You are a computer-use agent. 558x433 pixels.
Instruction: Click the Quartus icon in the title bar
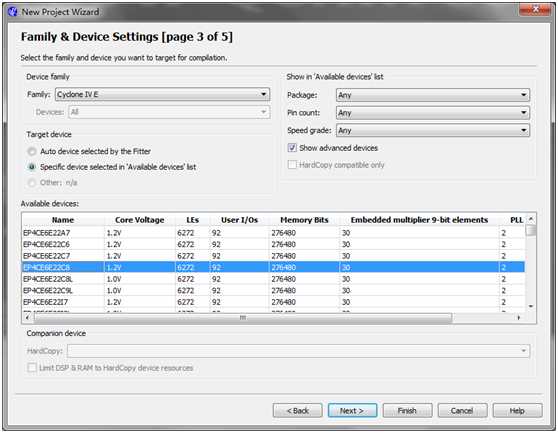tap(13, 12)
